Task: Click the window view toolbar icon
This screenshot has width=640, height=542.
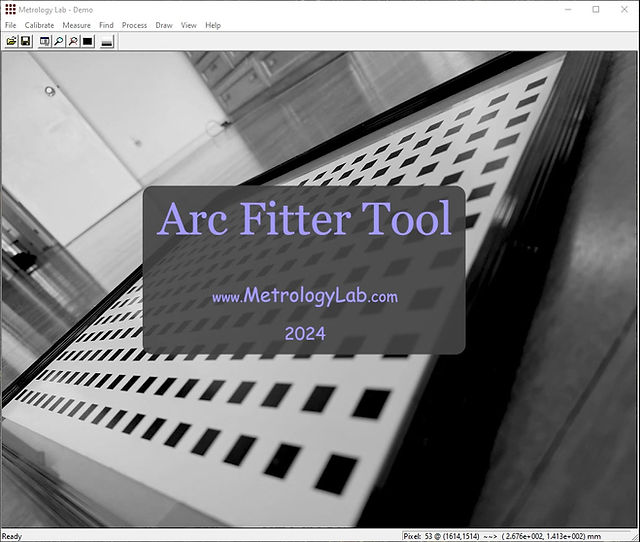Action: click(44, 41)
